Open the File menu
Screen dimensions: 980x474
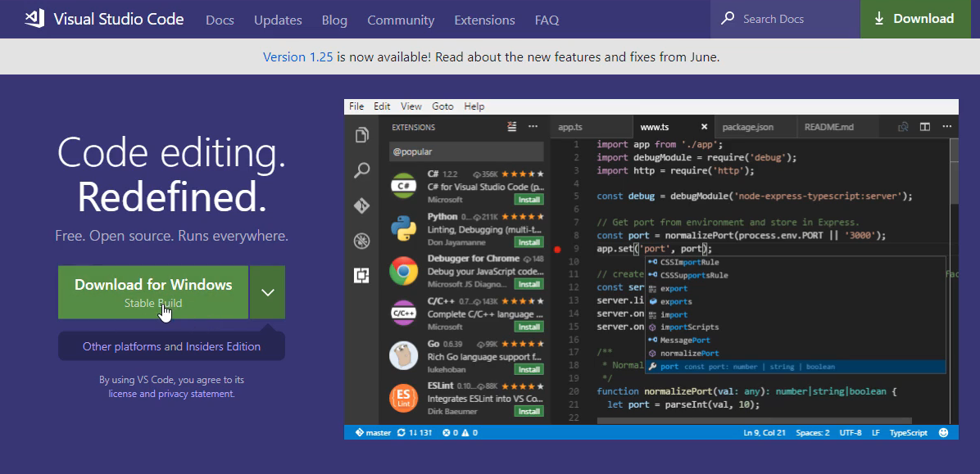pyautogui.click(x=356, y=106)
